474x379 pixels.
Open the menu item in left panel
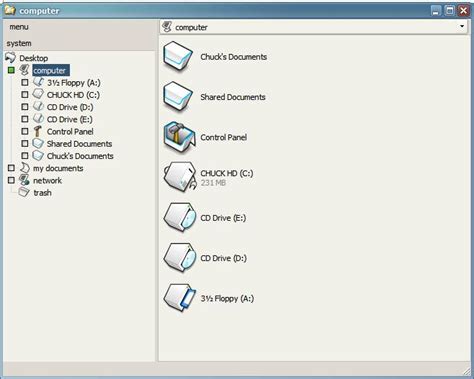click(19, 27)
